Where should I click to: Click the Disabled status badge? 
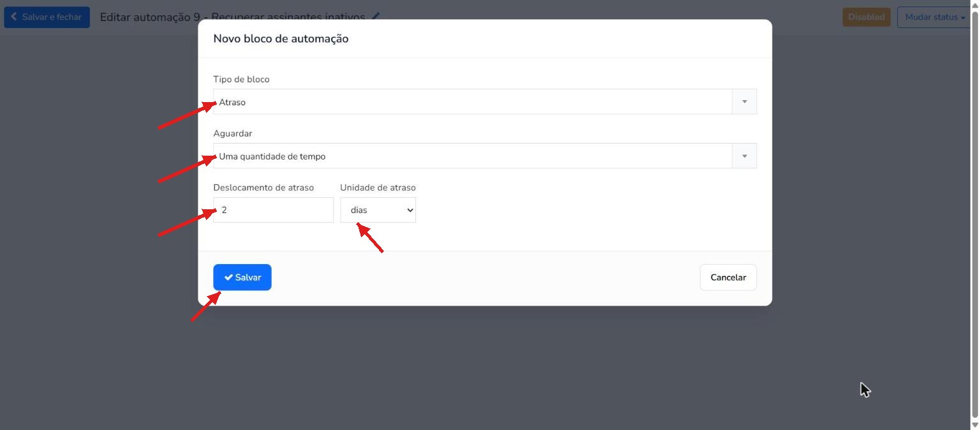pos(866,17)
